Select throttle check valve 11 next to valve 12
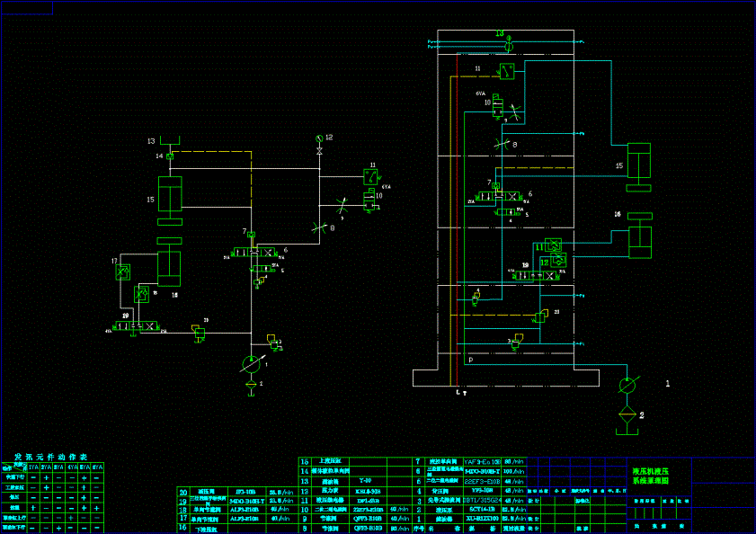This screenshot has height=534, width=756. pyautogui.click(x=553, y=245)
